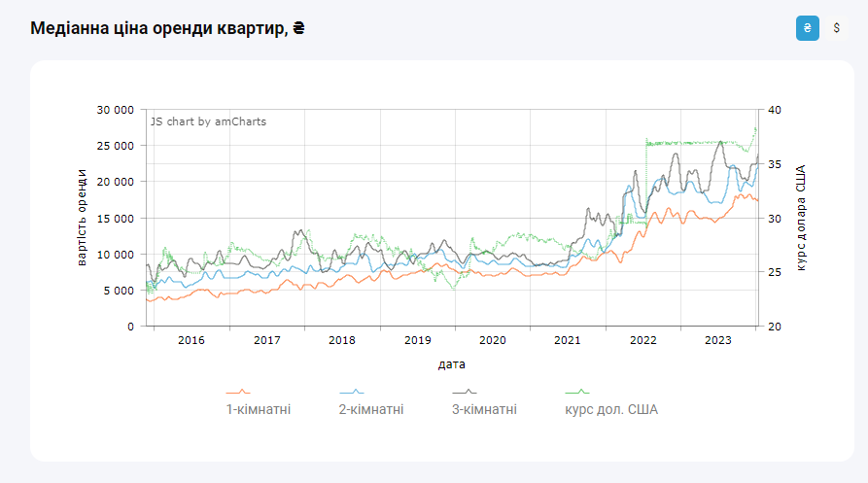The height and width of the screenshot is (483, 868).
Task: Switch prices to dollars with $ button
Action: tap(836, 28)
